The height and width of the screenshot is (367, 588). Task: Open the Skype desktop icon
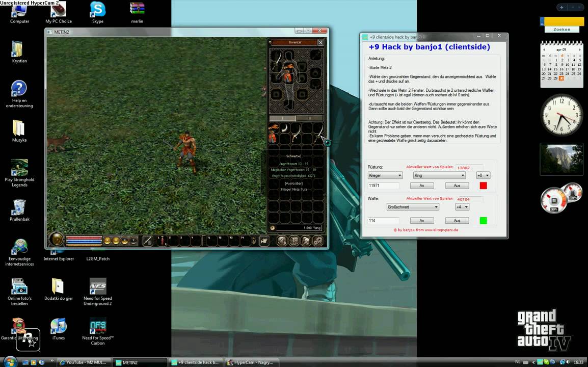coord(98,13)
